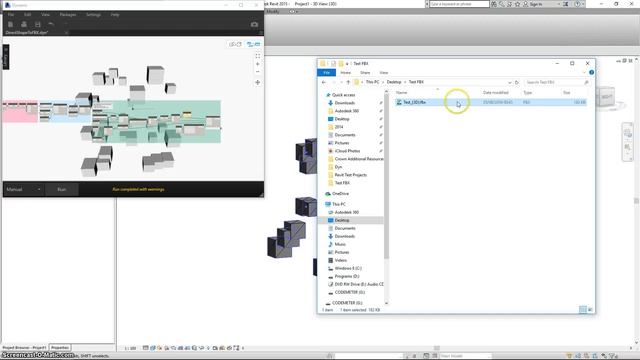This screenshot has height=360, width=640.
Task: Click the Revit Sign In button
Action: tap(536, 4)
